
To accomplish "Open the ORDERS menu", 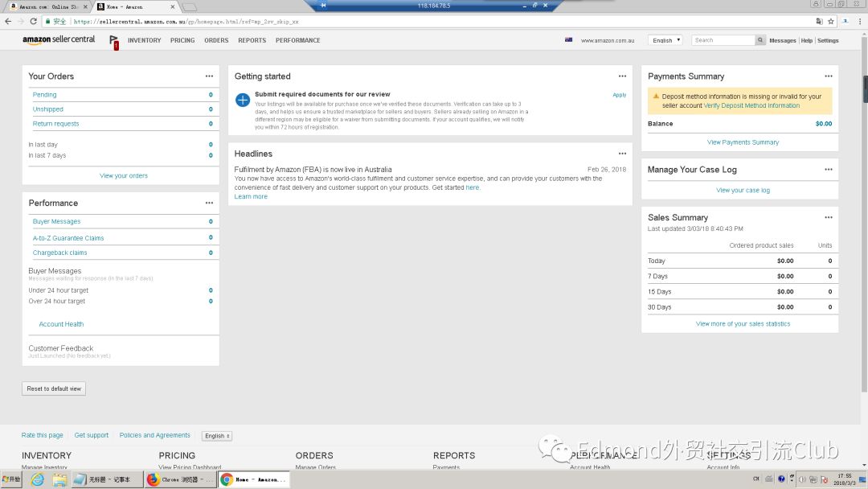I will [216, 40].
